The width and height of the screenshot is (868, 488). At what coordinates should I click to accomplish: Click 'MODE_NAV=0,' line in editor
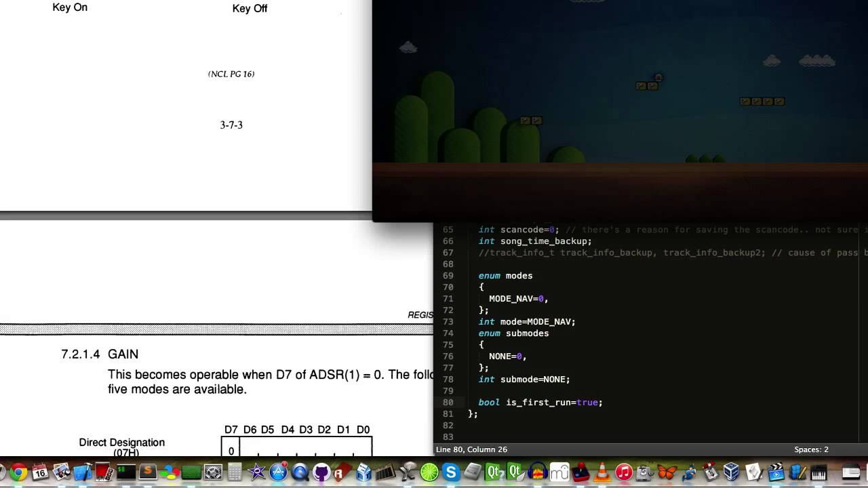click(x=519, y=299)
